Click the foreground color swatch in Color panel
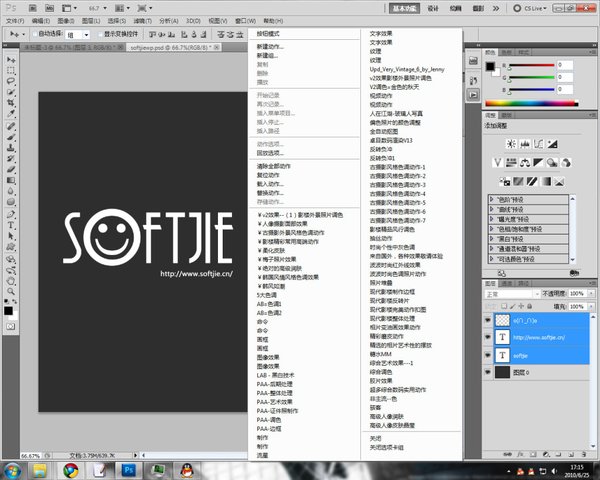Viewport: 600px width, 480px height. tap(491, 66)
